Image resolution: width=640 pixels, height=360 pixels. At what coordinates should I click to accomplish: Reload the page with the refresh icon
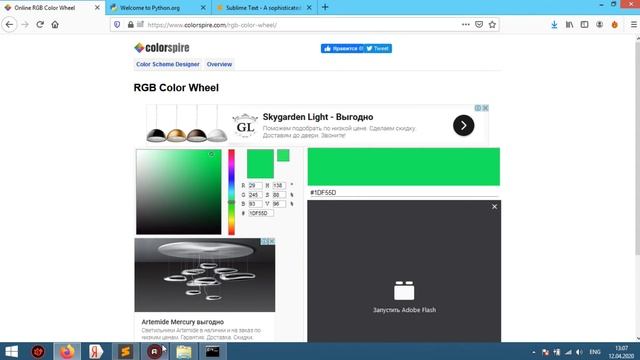click(40, 24)
